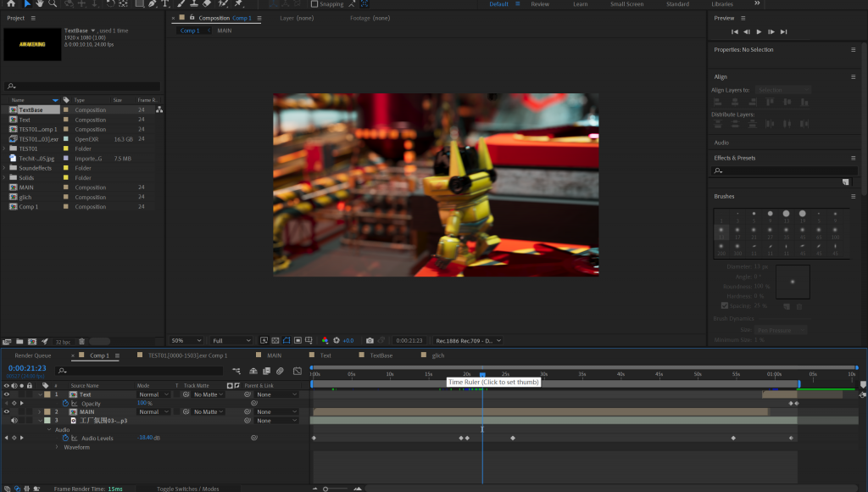This screenshot has height=492, width=868.
Task: Select the Clone Stamp tool
Action: tap(194, 3)
